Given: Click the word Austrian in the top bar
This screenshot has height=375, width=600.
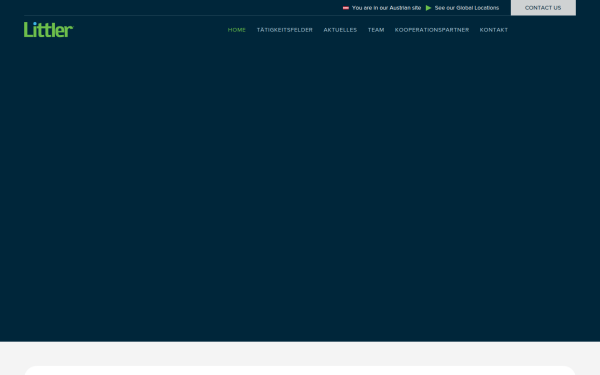Looking at the screenshot, I should [399, 8].
